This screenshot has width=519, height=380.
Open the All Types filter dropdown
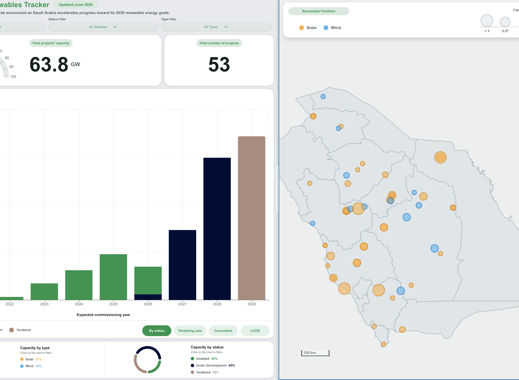click(216, 27)
